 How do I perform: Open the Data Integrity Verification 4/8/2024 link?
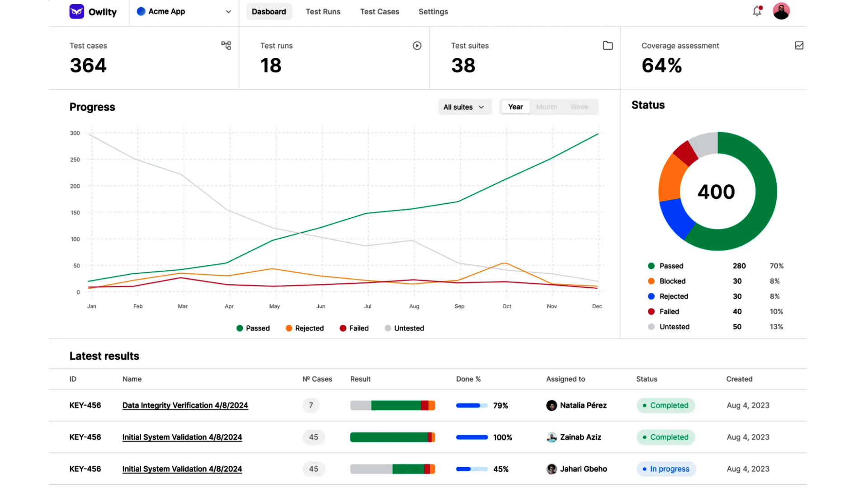185,405
